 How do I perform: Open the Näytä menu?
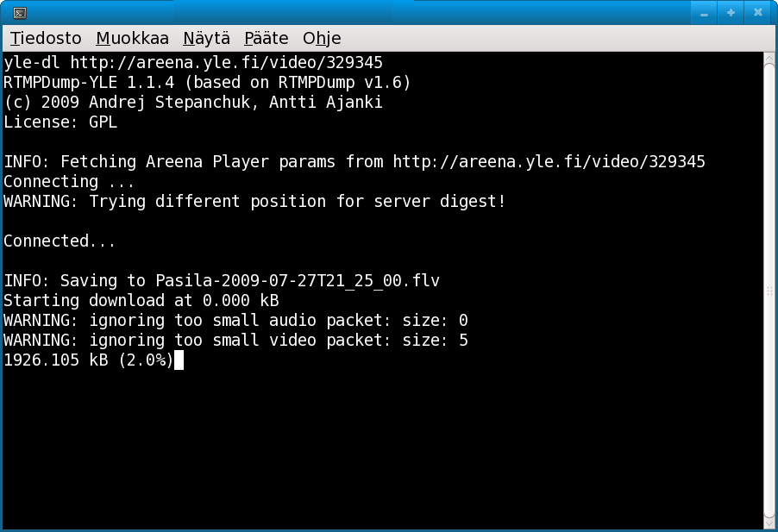[206, 38]
